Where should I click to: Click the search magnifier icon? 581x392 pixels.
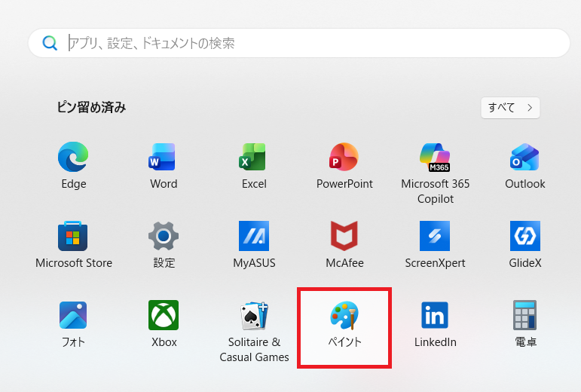point(50,43)
